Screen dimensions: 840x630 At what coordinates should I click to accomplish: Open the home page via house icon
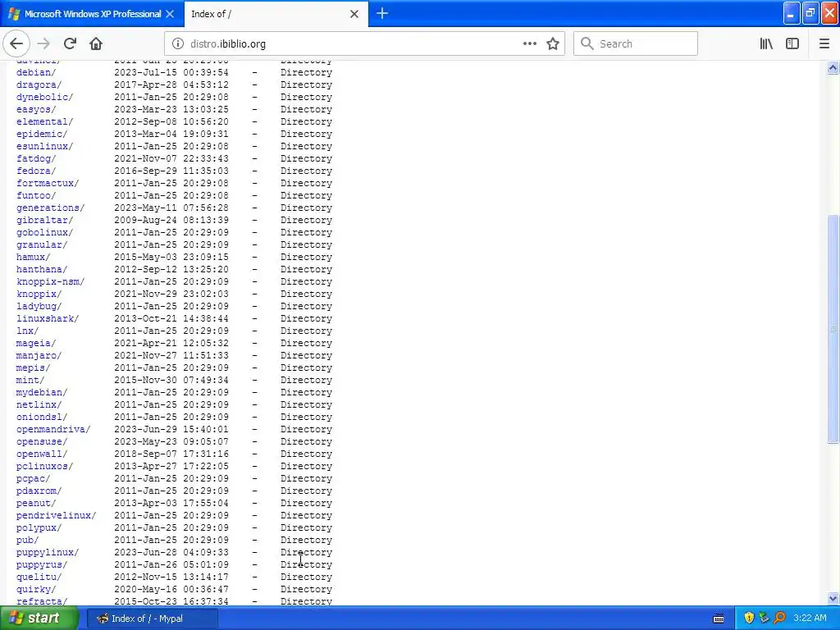tap(96, 44)
